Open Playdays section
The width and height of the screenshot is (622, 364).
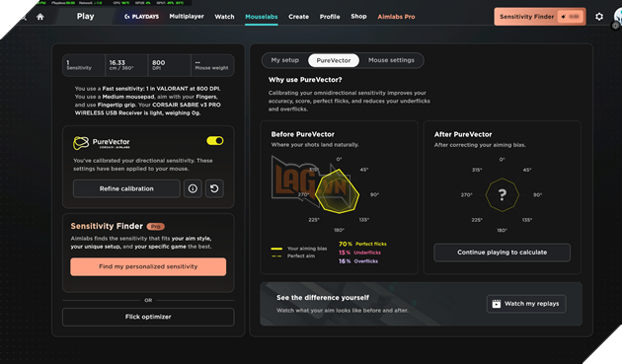tap(141, 17)
